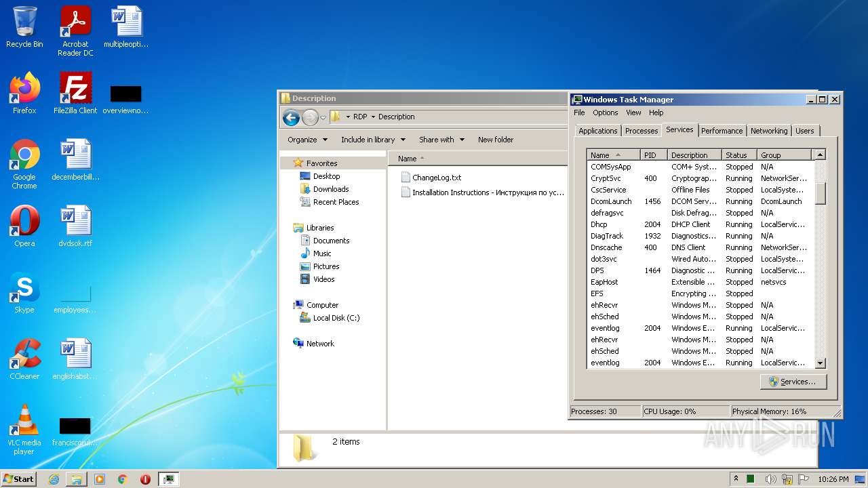This screenshot has height=488, width=868.
Task: Select the Pictures library
Action: pos(326,266)
